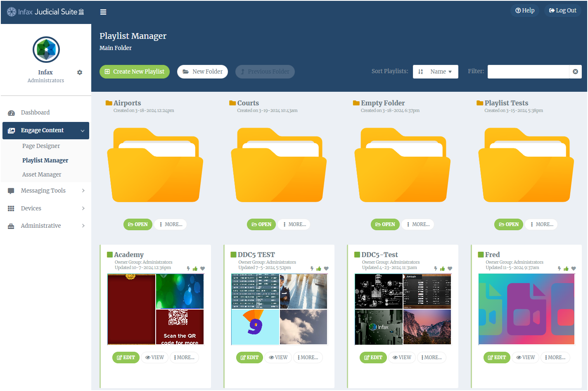Viewport: 588px width, 391px height.
Task: Go to Asset Manager in sidebar
Action: point(42,174)
